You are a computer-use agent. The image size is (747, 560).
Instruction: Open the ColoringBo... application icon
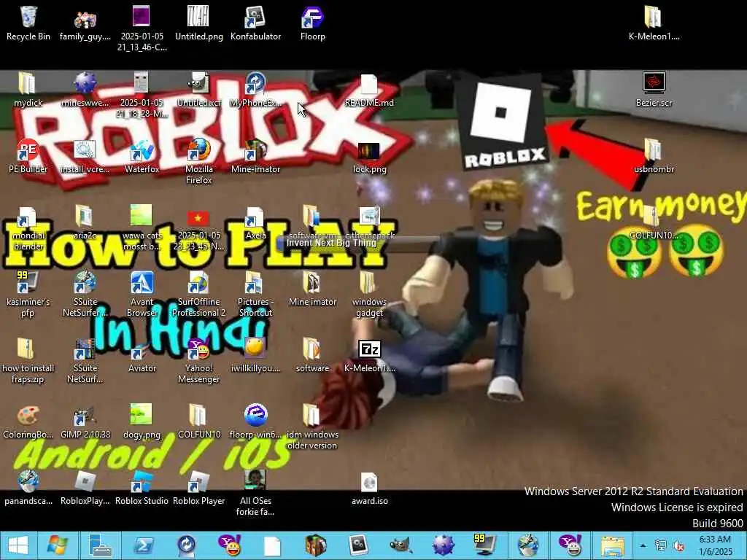point(28,421)
